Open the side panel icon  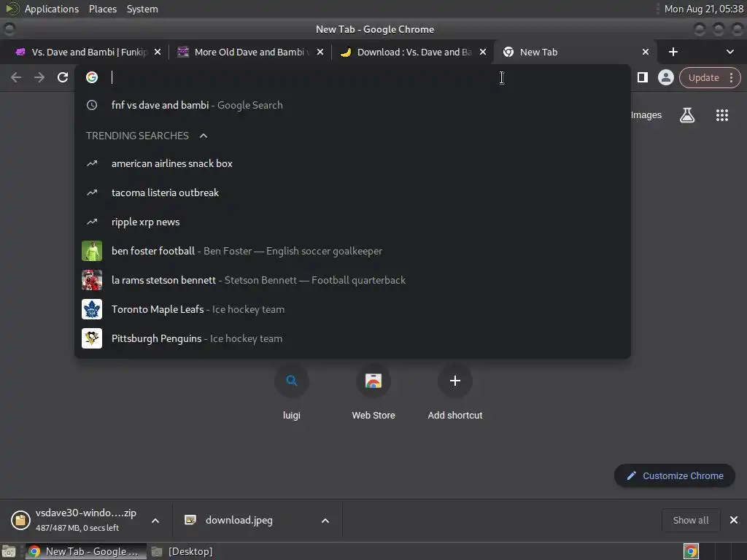pos(642,77)
